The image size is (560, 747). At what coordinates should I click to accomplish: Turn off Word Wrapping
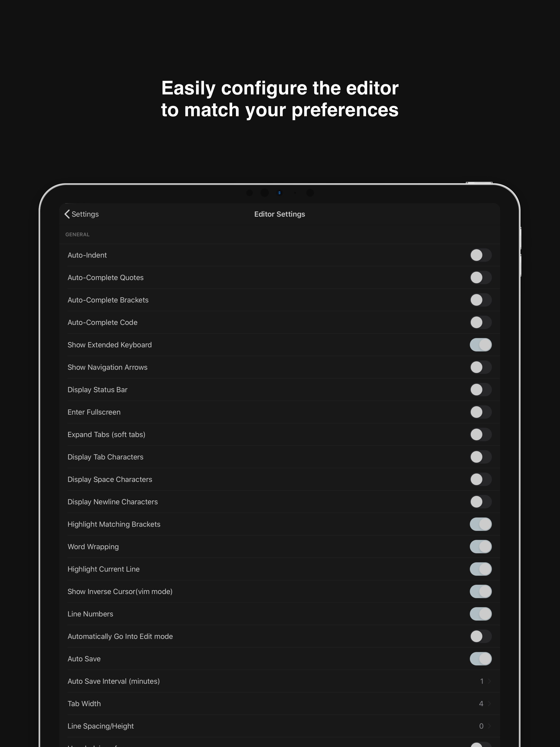481,547
